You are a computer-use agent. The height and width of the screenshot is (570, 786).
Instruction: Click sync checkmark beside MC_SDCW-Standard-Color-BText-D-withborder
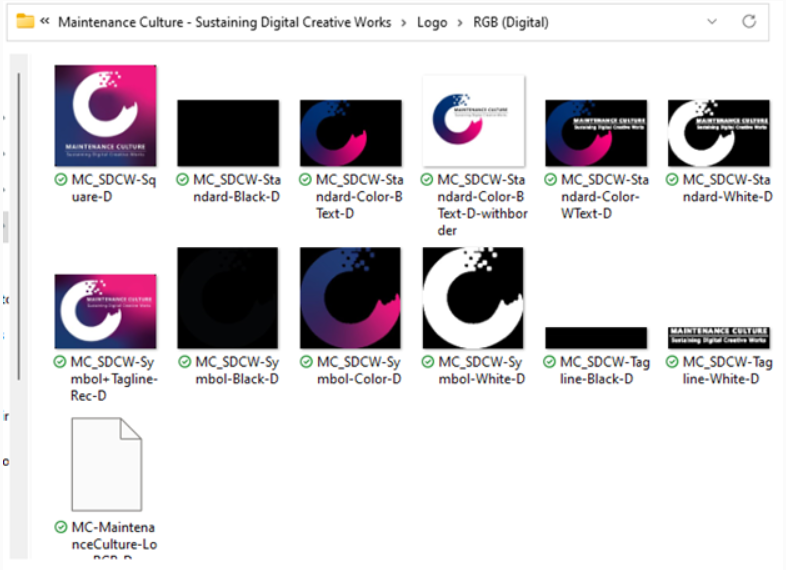click(x=427, y=179)
